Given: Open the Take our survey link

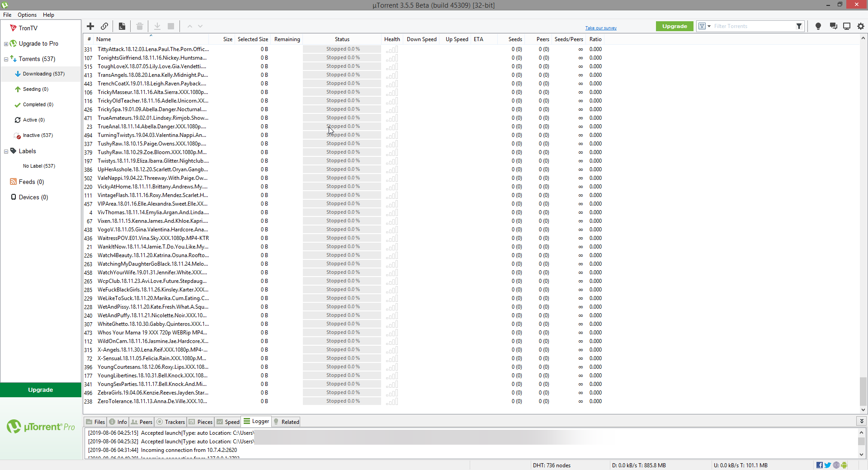Looking at the screenshot, I should click(x=601, y=28).
